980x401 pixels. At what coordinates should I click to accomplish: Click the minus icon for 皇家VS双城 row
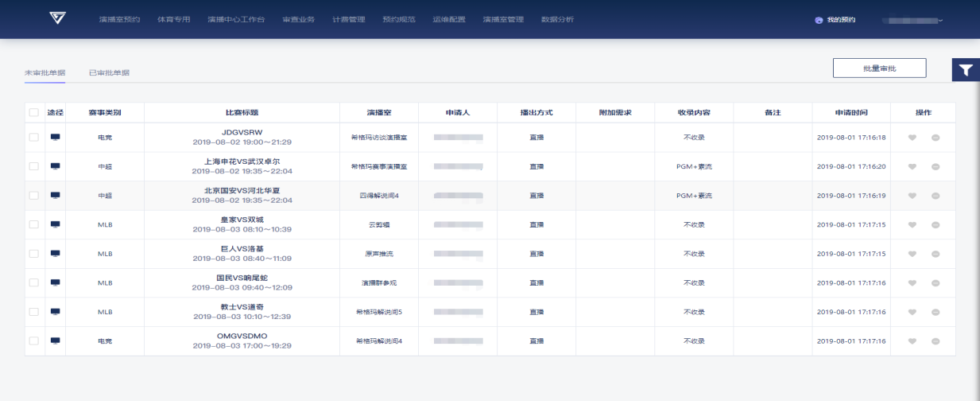tap(935, 224)
